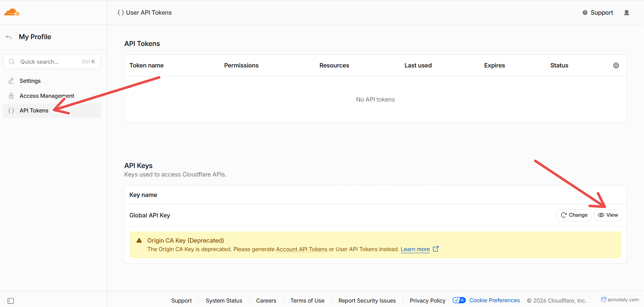Viewport: 644px width, 307px height.
Task: Open Learn more external link icon
Action: pyautogui.click(x=436, y=249)
